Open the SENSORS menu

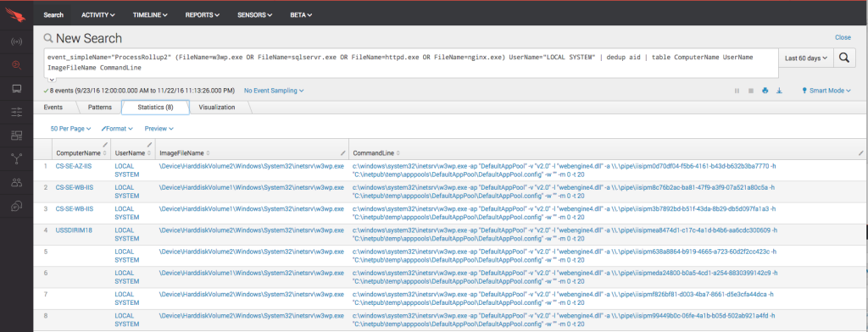254,15
